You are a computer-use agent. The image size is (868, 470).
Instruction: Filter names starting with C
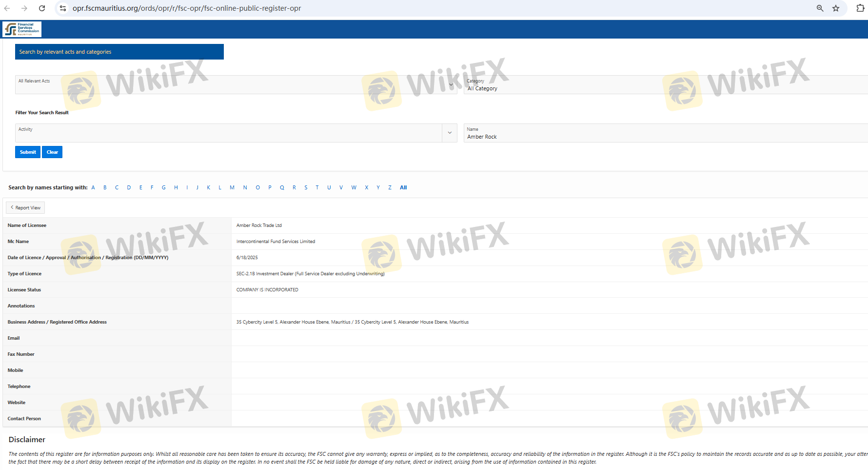(x=117, y=187)
